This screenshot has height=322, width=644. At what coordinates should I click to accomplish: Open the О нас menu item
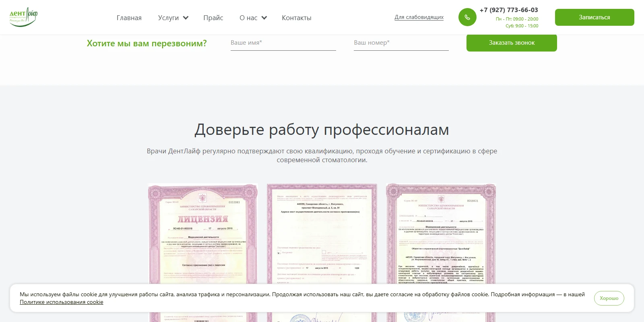coord(248,18)
